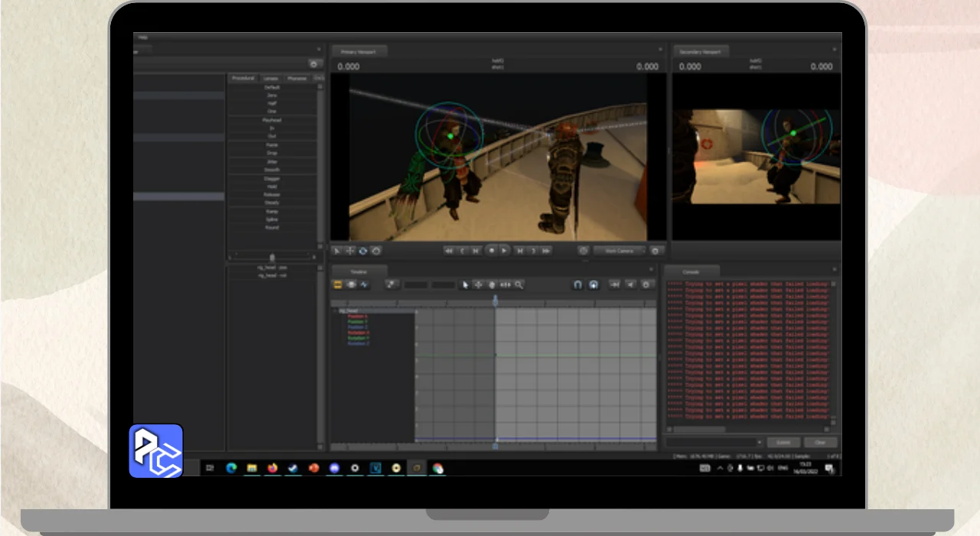This screenshot has width=980, height=536.
Task: Toggle the magnet snap option in timeline
Action: 578,285
